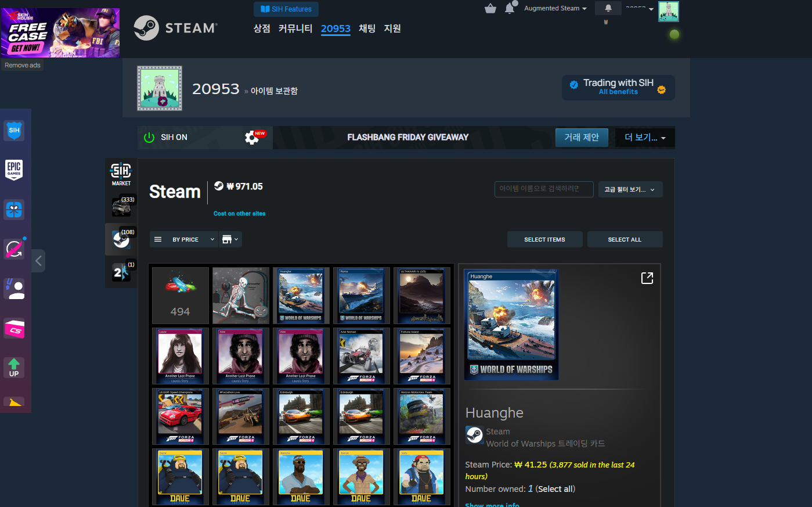812x507 pixels.
Task: Expand the 더 보기... dropdown
Action: 645,138
